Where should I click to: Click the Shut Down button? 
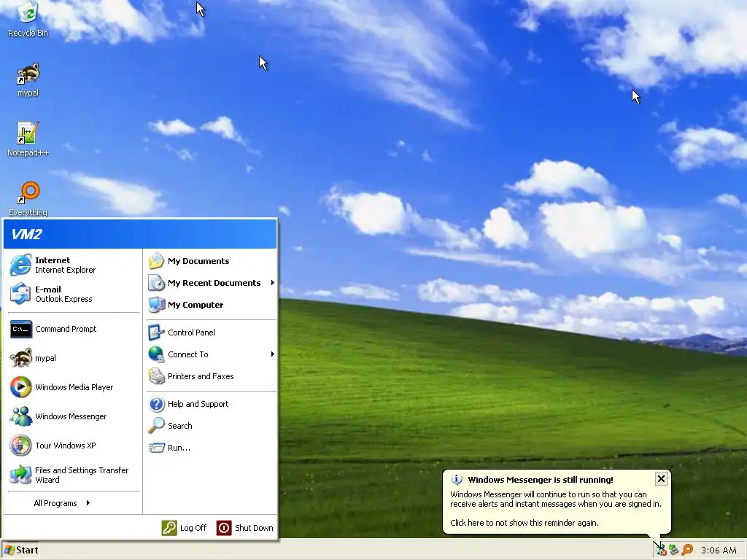[x=245, y=528]
